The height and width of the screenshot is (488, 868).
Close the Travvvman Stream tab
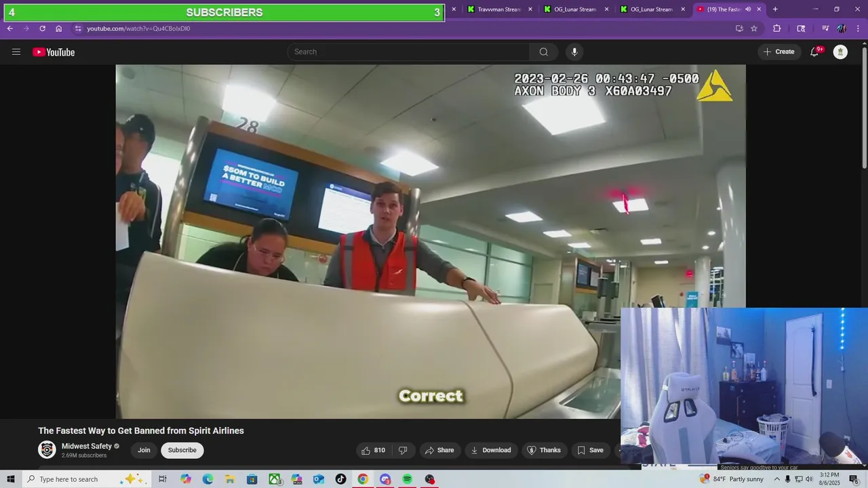coord(530,9)
